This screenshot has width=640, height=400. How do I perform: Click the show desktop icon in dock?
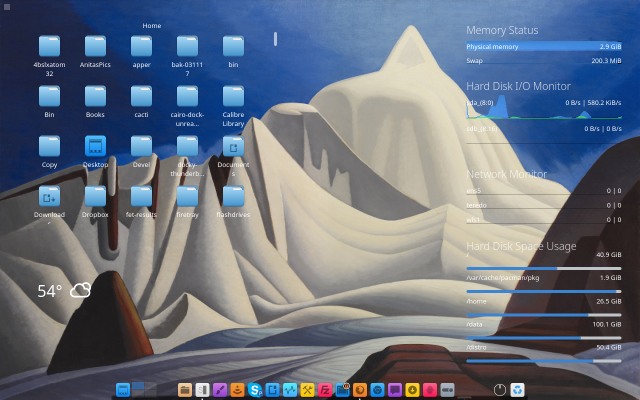tap(123, 390)
